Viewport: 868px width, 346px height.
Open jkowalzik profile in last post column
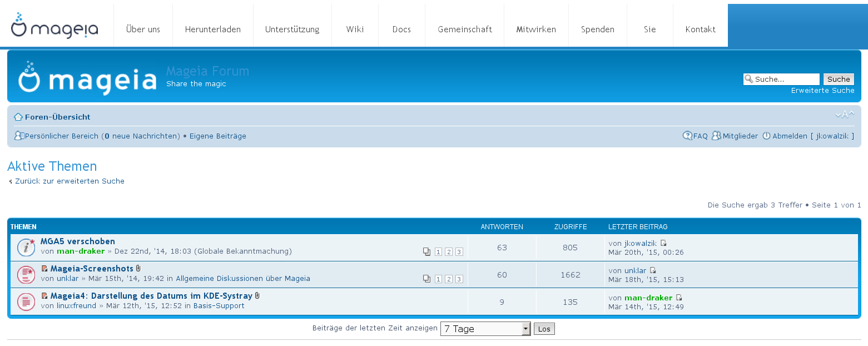[x=641, y=243]
